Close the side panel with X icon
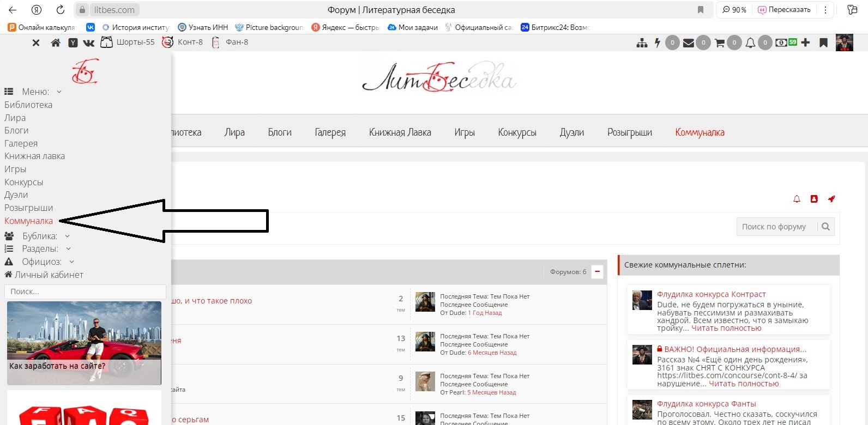868x425 pixels. [36, 42]
